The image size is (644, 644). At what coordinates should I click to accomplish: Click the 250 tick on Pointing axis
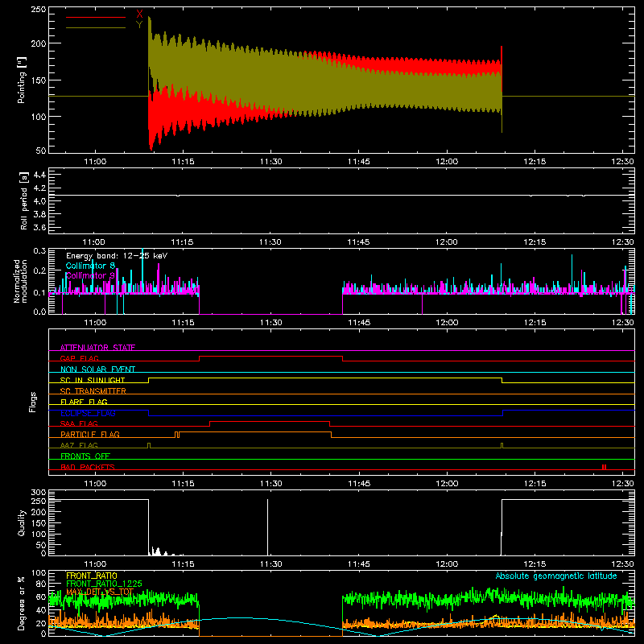point(39,10)
